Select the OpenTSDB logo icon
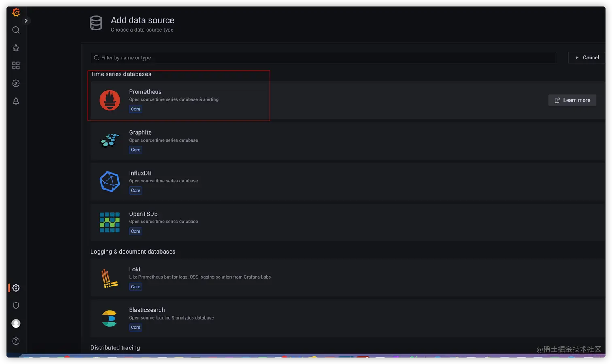Screen dimensions: 612x364 [x=110, y=222]
